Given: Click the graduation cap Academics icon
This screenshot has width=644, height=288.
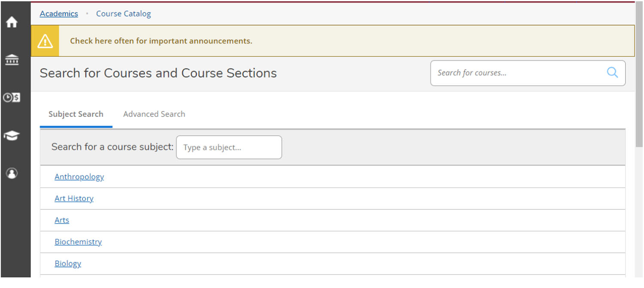Looking at the screenshot, I should click(x=12, y=136).
